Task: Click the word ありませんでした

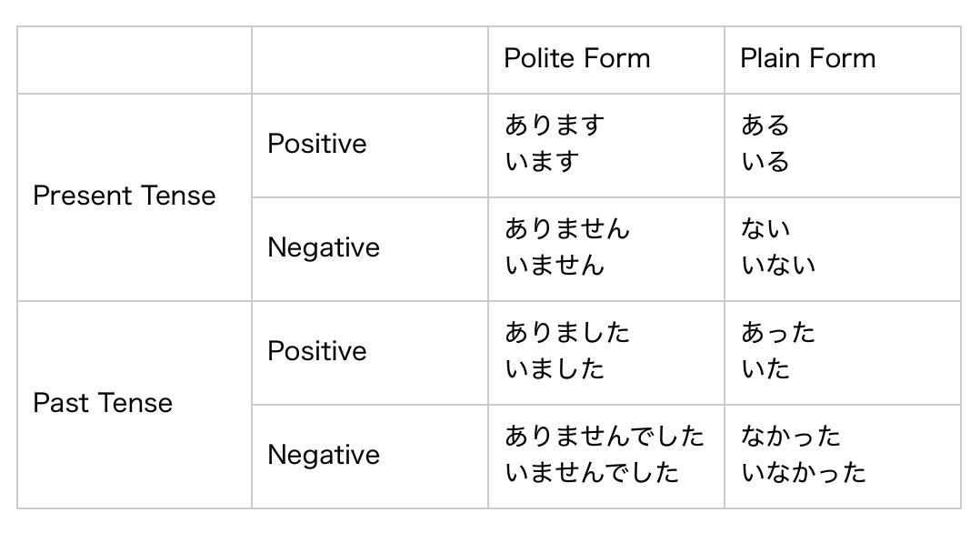Action: (x=605, y=436)
